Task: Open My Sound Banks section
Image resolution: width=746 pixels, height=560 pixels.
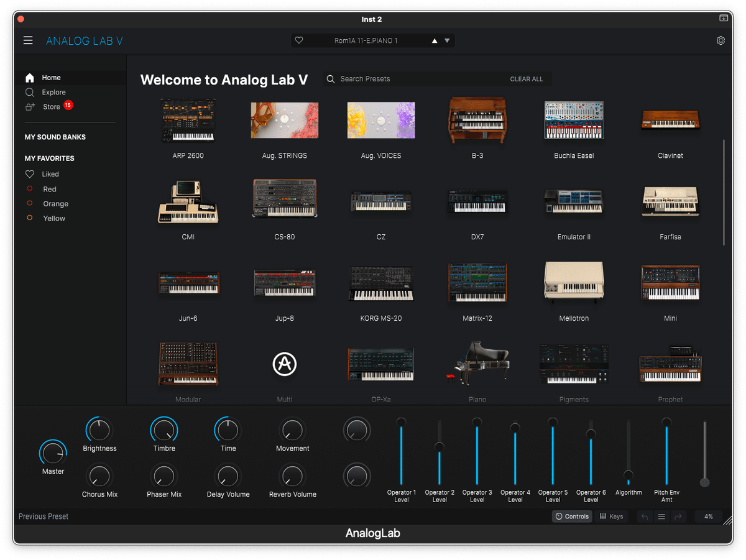Action: pos(55,137)
